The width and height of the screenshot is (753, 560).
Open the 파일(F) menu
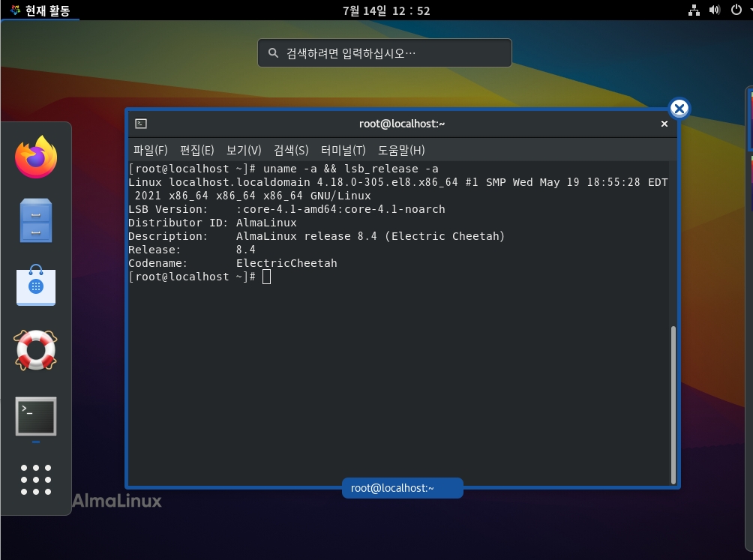tap(150, 150)
